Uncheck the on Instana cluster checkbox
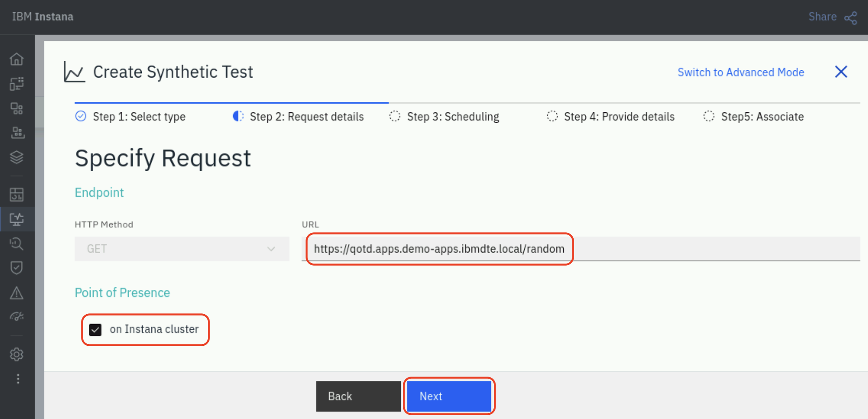868x419 pixels. (95, 330)
